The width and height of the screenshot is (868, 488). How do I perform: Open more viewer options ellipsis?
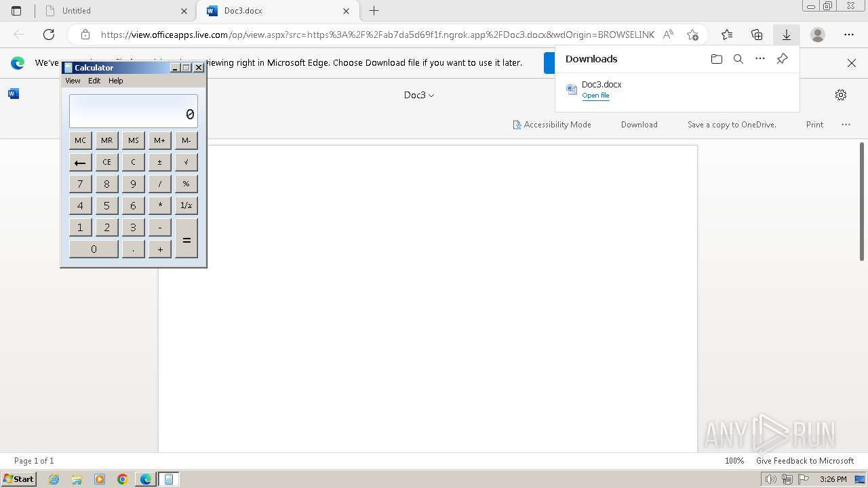pos(846,125)
